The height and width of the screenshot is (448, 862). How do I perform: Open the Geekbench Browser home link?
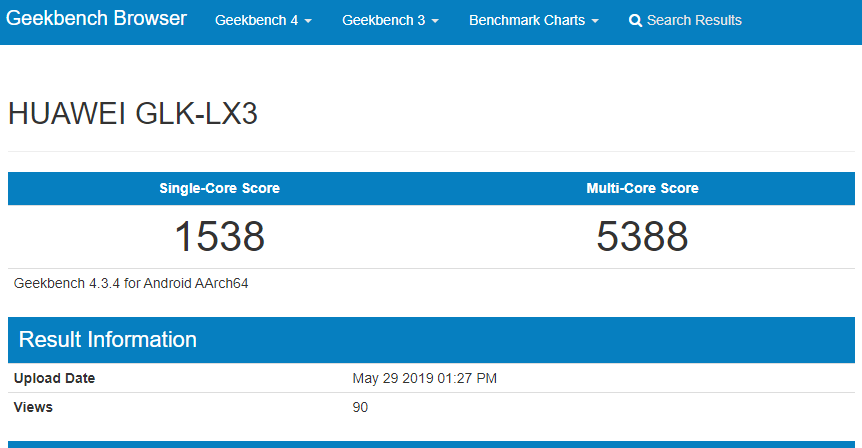coord(96,18)
